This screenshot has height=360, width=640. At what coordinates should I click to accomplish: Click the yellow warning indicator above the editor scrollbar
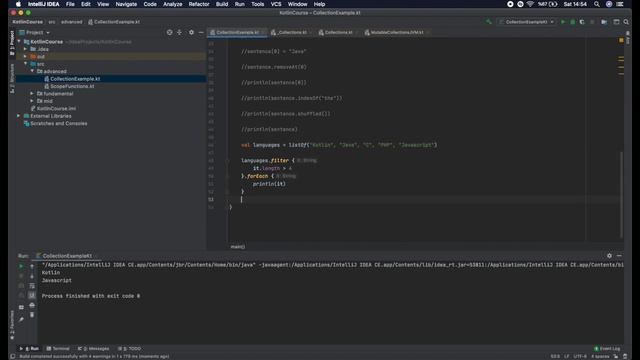tap(621, 40)
